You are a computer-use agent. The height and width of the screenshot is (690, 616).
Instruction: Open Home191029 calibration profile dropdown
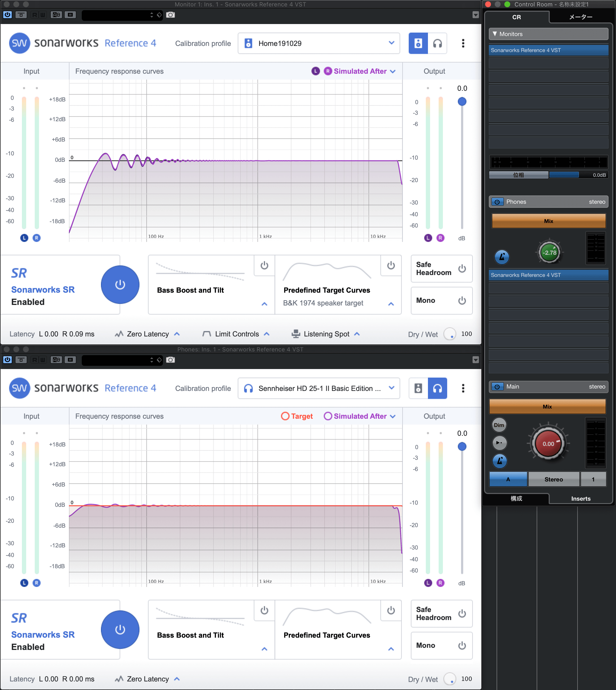[319, 43]
